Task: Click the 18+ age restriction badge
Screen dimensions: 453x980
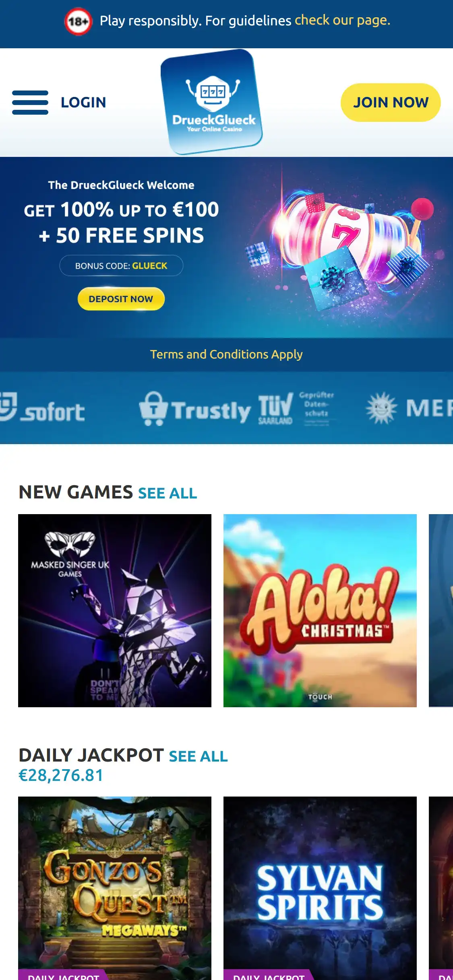Action: pos(78,21)
